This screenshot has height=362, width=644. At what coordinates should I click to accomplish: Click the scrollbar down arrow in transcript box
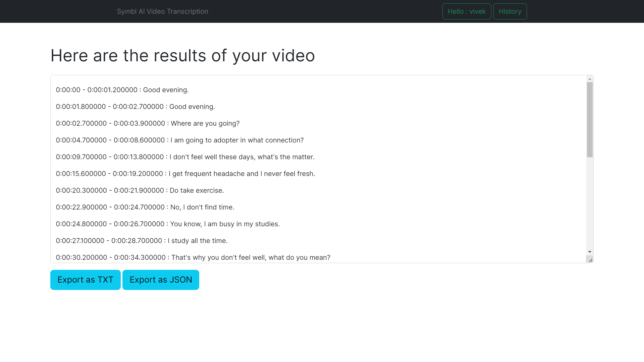point(590,252)
